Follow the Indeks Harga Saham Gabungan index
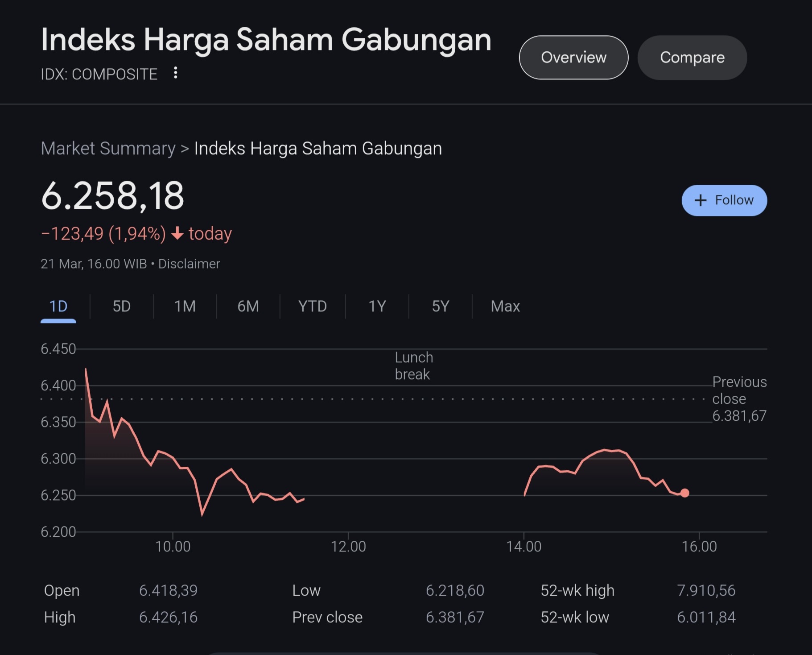 point(724,200)
